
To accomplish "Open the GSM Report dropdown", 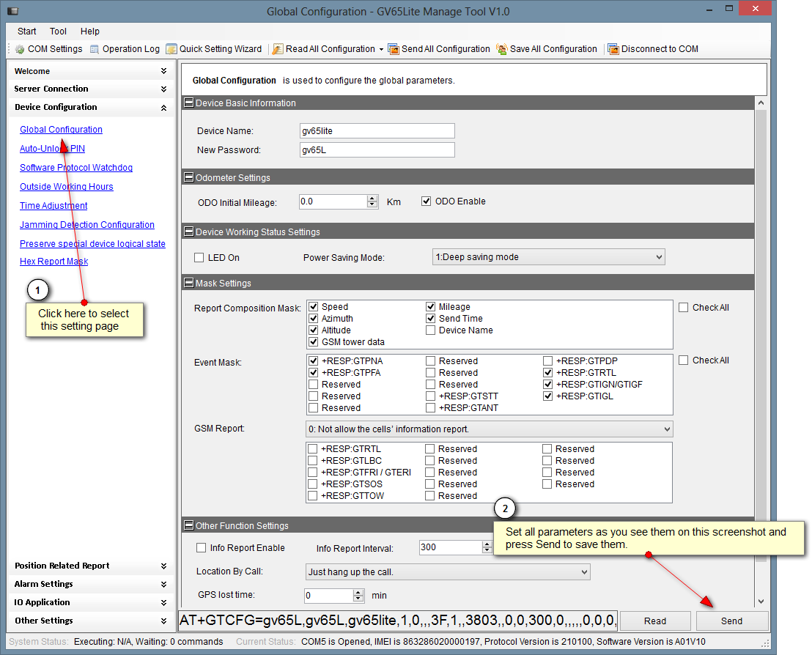I will click(490, 429).
